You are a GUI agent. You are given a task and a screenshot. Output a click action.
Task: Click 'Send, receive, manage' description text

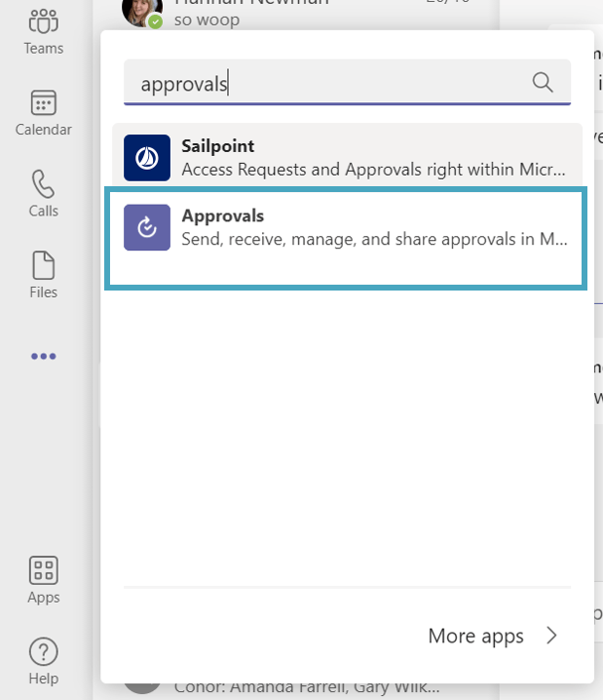374,239
